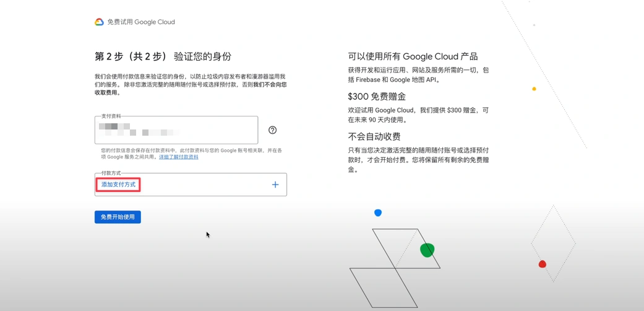This screenshot has height=311, width=644.
Task: Click the 不会自动收费 heading
Action: (374, 136)
